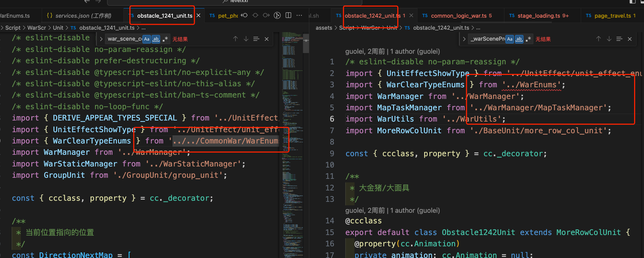Click the navigate forward arrow in title bar

98,1
